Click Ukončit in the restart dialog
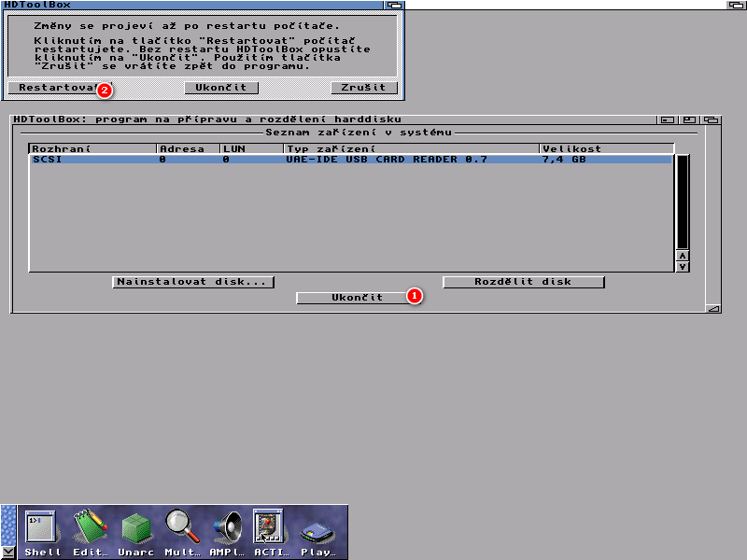Image resolution: width=747 pixels, height=560 pixels. tap(221, 88)
